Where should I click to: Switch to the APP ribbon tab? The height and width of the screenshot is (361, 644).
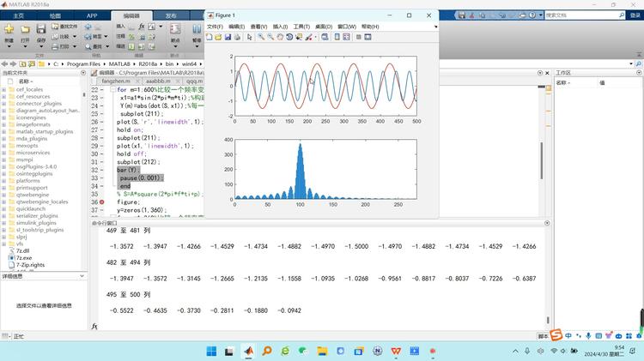tap(92, 15)
